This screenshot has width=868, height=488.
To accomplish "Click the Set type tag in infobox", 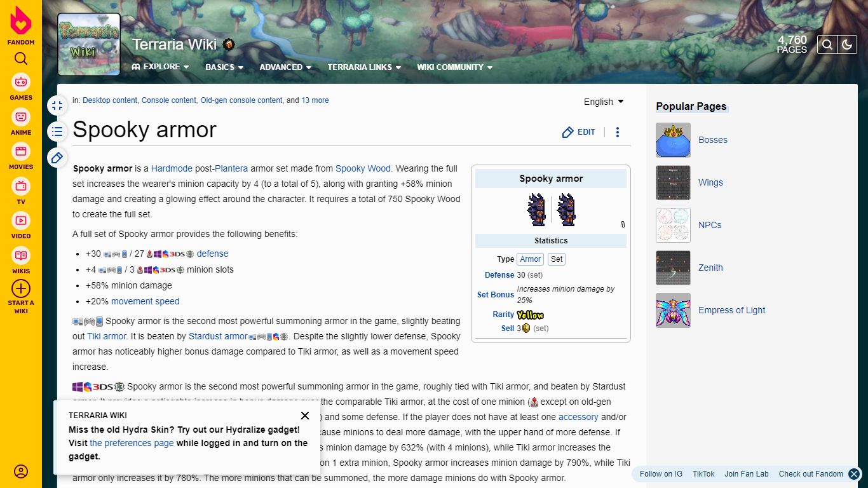I will [557, 259].
